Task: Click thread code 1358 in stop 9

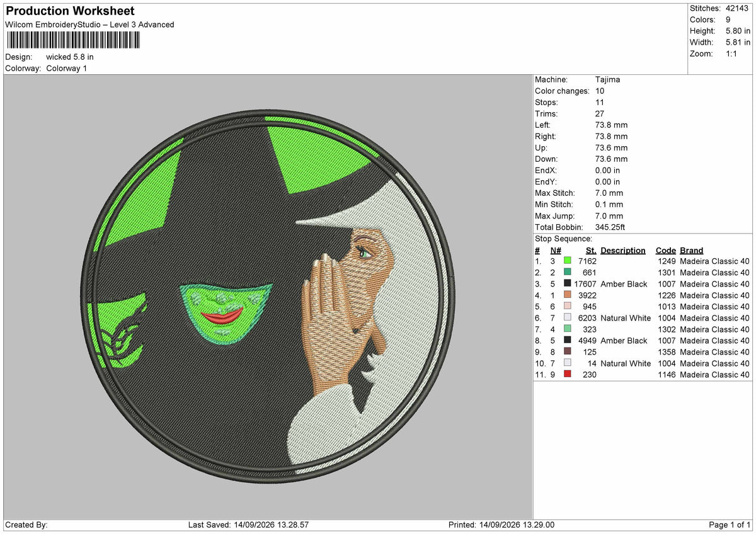Action: click(667, 352)
